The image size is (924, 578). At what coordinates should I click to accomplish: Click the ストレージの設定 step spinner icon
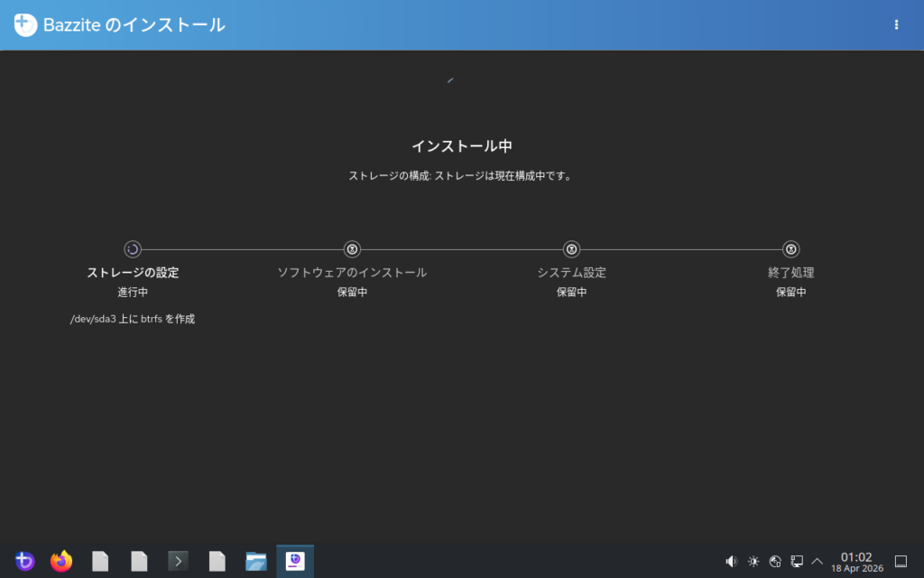133,249
